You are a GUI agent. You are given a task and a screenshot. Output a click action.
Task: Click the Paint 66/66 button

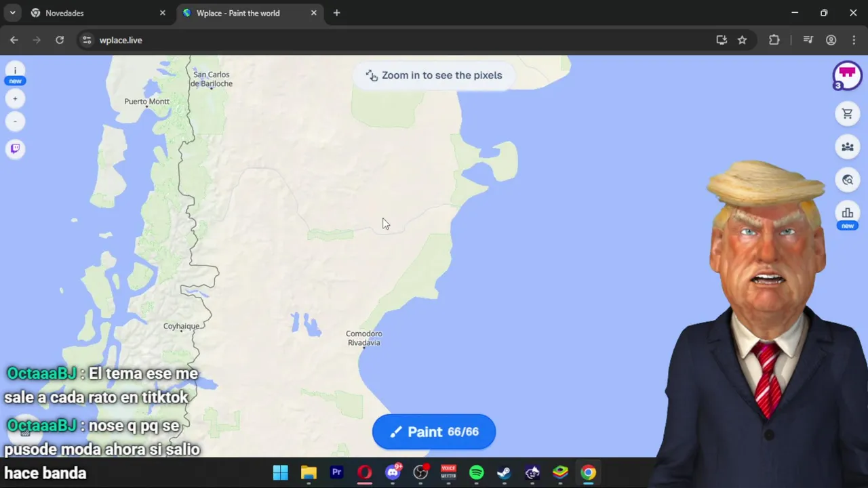(434, 432)
